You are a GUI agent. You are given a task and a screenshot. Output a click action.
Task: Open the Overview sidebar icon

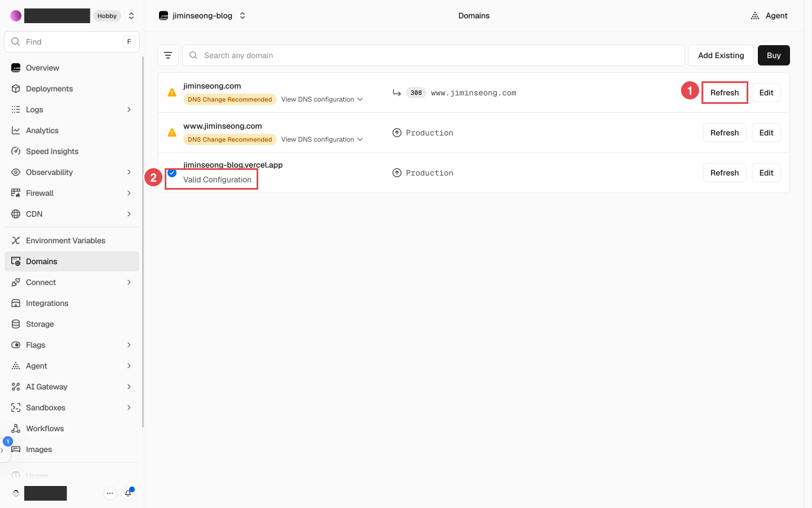16,68
